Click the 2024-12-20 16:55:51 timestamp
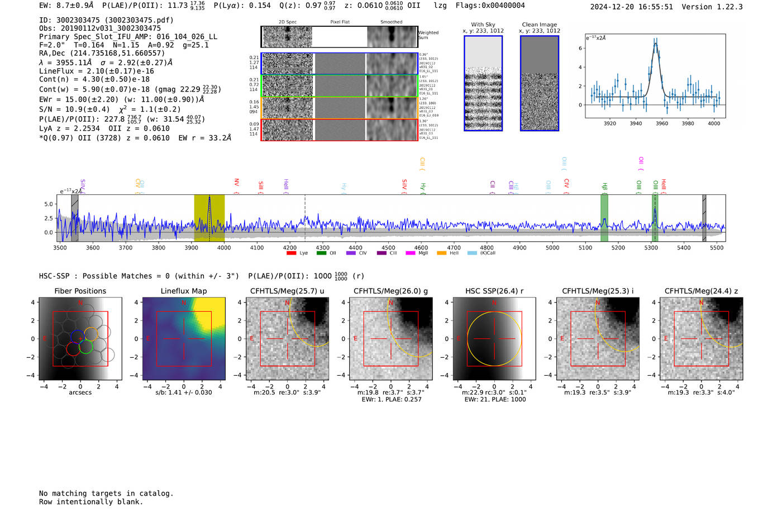This screenshot has width=782, height=532. pos(632,7)
